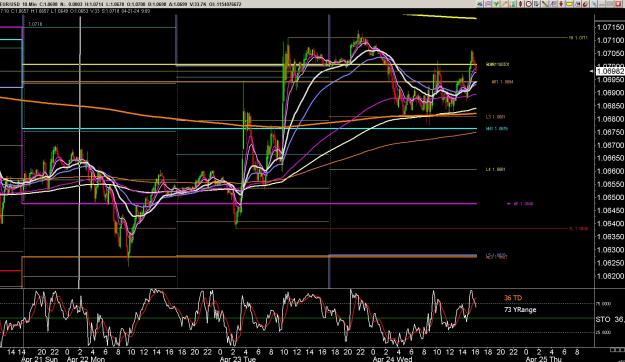Click the 1.06200 price axis label
This screenshot has width=625, height=362.
[610, 276]
